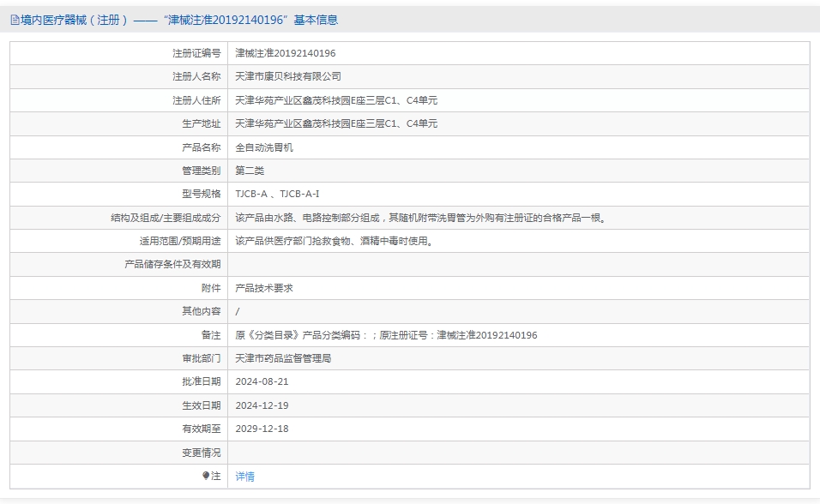The width and height of the screenshot is (820, 504).
Task: Click the 生效日期 label
Action: pos(202,405)
